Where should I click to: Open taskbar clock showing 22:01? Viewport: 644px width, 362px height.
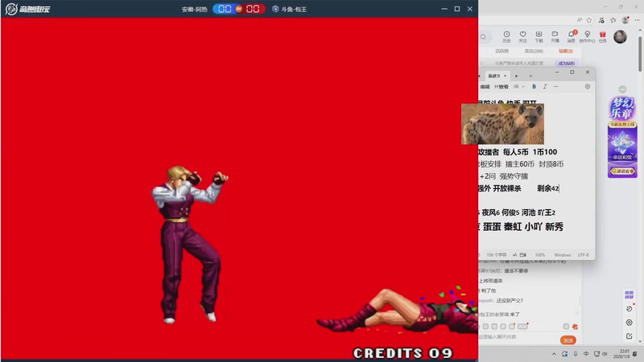(621, 354)
